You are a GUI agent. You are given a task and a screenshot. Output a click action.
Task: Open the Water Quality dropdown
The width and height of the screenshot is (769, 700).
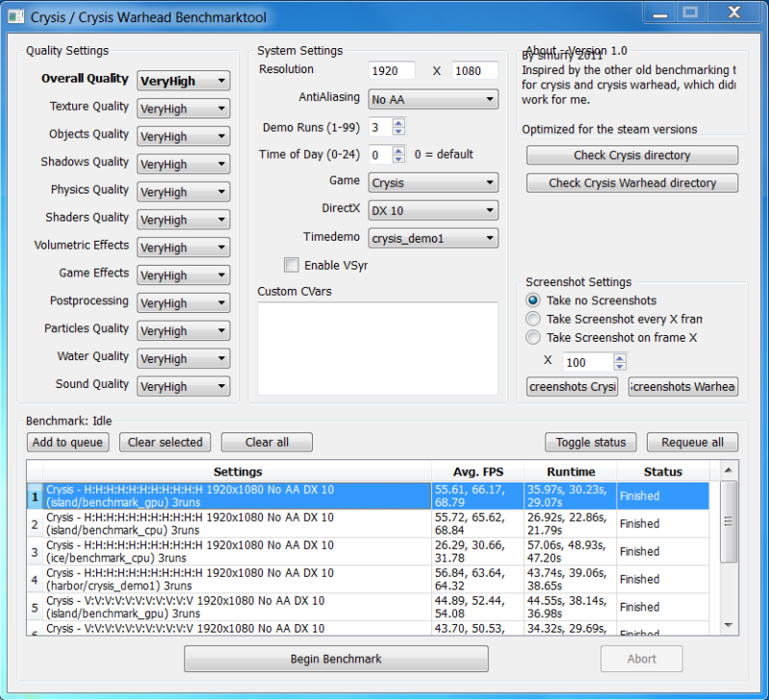(184, 358)
